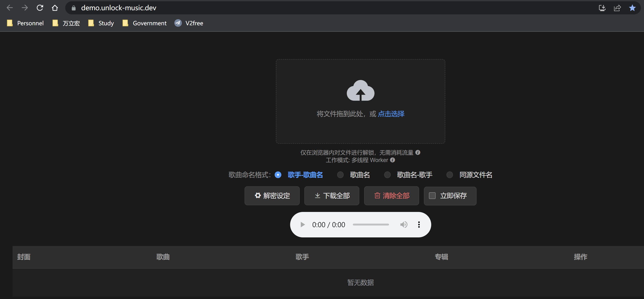Image resolution: width=644 pixels, height=299 pixels.
Task: Select the 歌曲名 naming format radio
Action: pos(340,175)
